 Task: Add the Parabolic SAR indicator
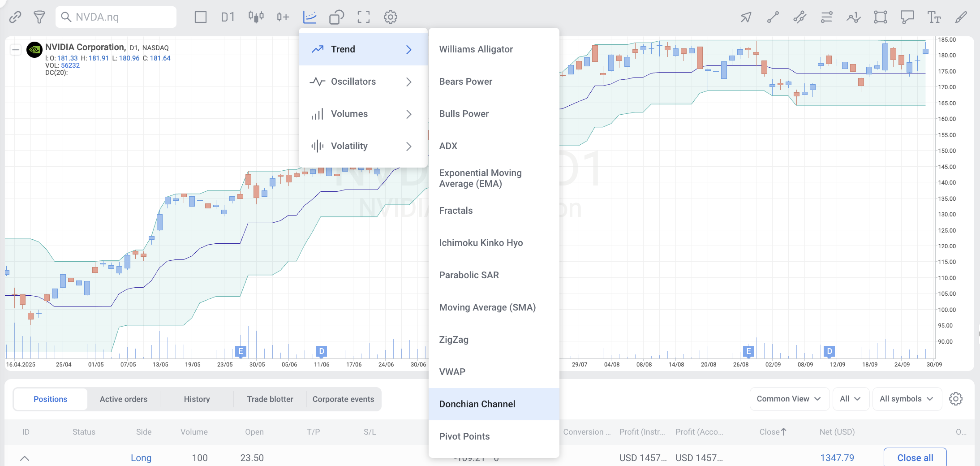(494, 275)
